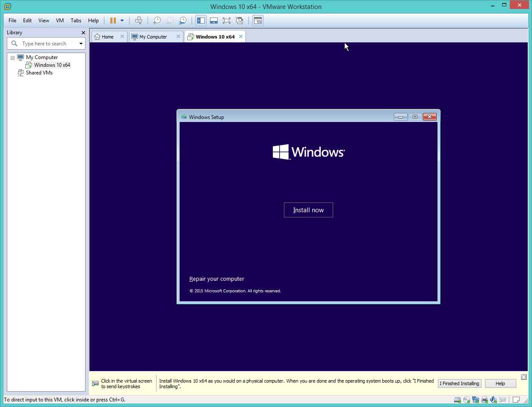
Task: Click the Help button in install bar
Action: pos(500,383)
